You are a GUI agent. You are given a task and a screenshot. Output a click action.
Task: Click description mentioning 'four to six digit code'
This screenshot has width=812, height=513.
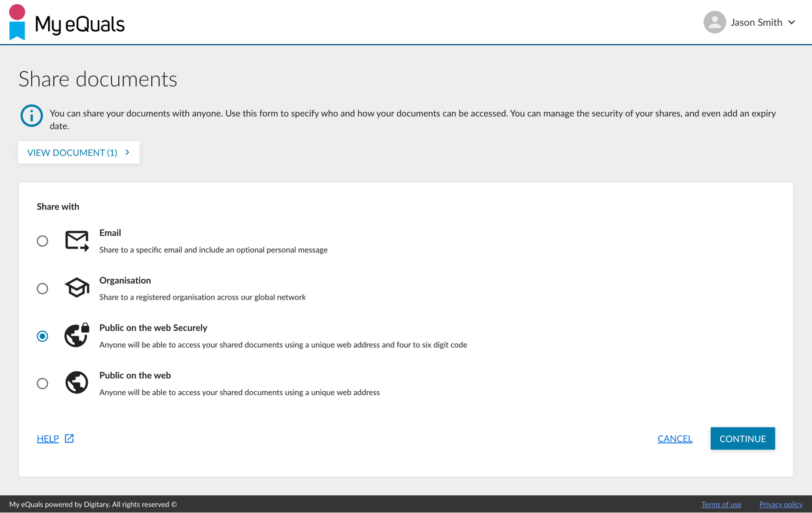[x=283, y=345]
